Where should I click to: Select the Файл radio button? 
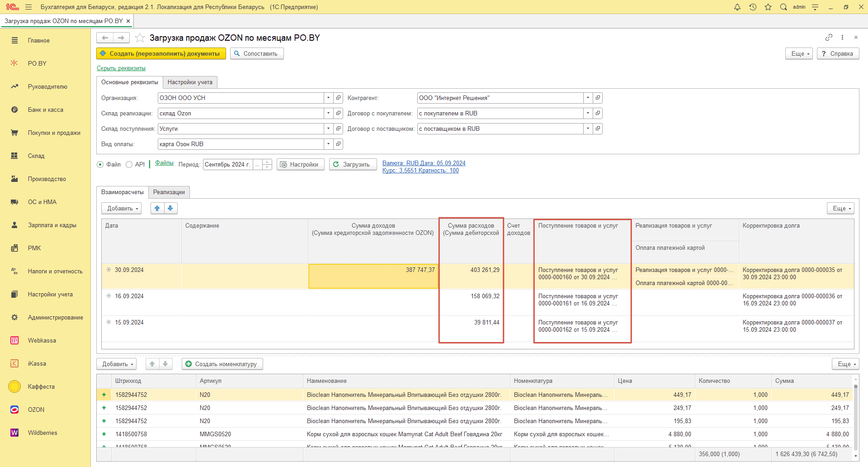100,164
